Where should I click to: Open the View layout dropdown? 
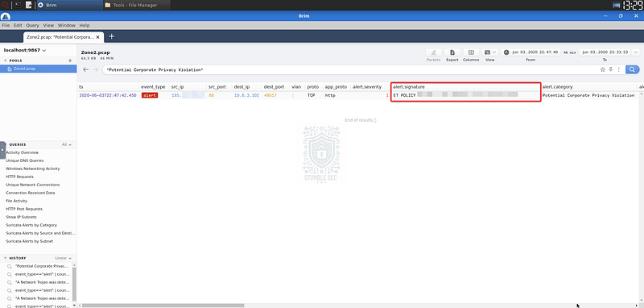490,52
